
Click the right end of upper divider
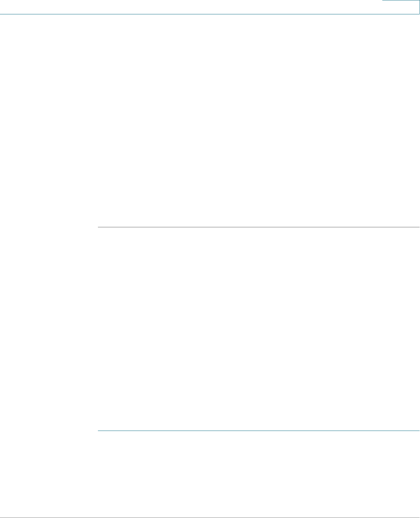418,227
